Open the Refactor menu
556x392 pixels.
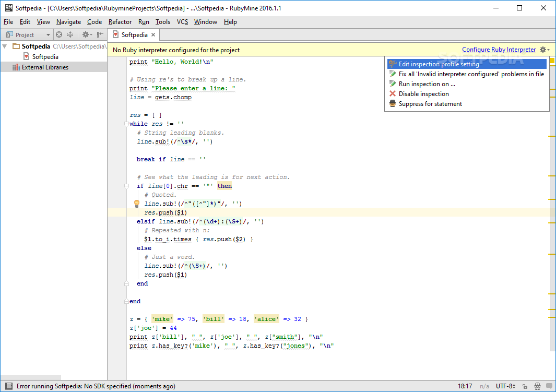tap(120, 22)
